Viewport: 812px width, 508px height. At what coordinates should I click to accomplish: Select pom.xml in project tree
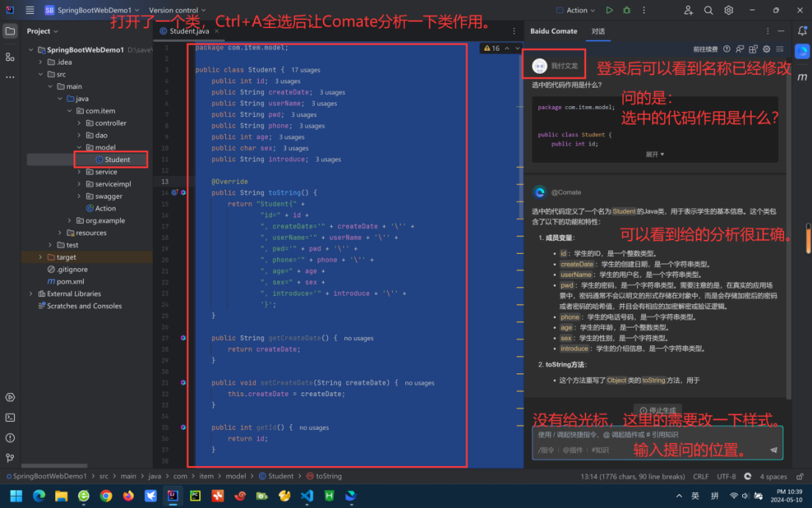[65, 281]
